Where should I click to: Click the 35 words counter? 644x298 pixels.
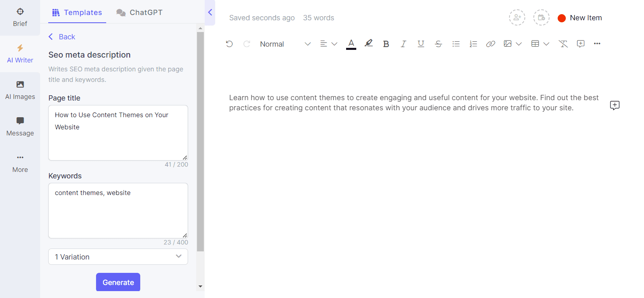(319, 18)
